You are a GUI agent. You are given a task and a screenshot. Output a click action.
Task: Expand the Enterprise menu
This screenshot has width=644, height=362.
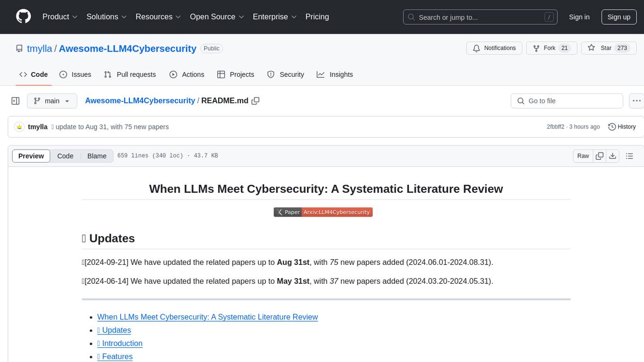pyautogui.click(x=275, y=17)
